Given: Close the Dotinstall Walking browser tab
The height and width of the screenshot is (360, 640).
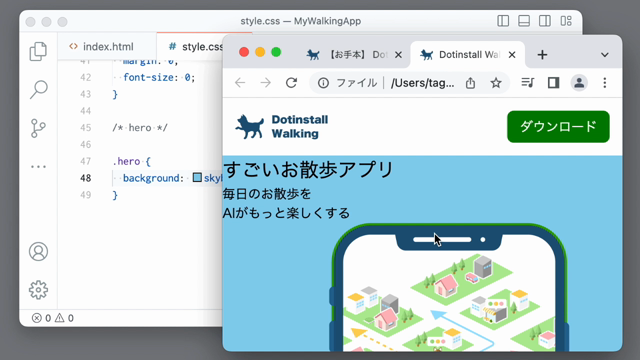Looking at the screenshot, I should [x=512, y=55].
